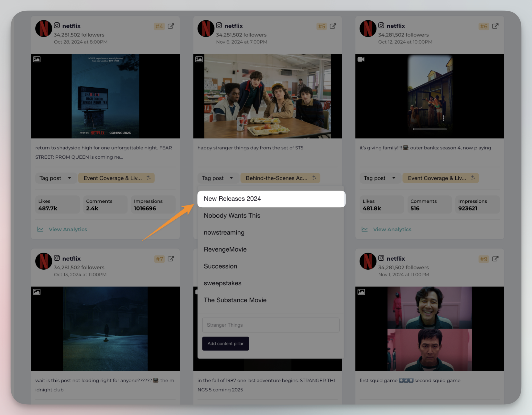Screen dimensions: 532x415
Task: Click Comments 516 stat on post #6
Action: tap(430, 205)
